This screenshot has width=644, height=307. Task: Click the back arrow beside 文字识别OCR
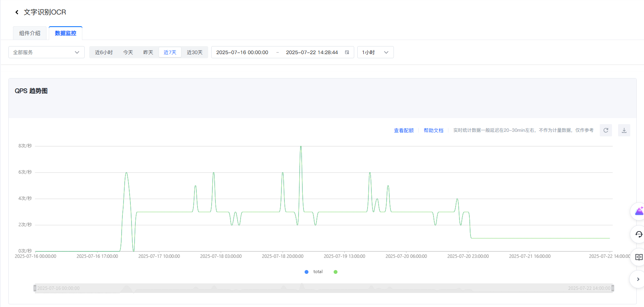click(x=17, y=12)
